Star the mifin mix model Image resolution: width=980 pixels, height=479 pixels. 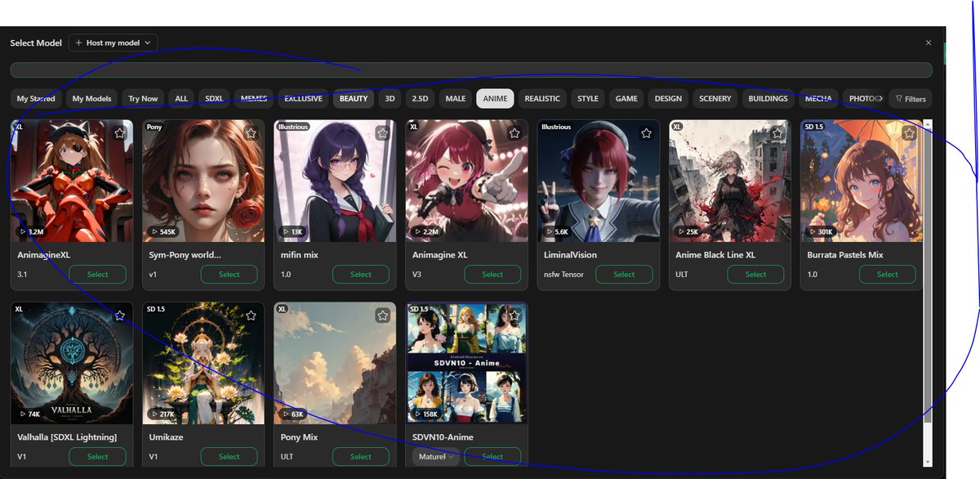coord(382,133)
